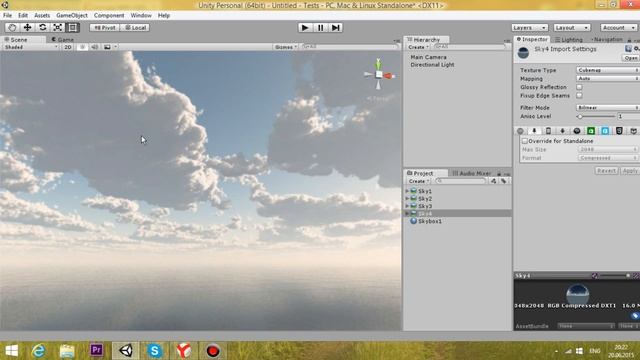The image size is (640, 360).
Task: Pause the game preview
Action: [320, 28]
